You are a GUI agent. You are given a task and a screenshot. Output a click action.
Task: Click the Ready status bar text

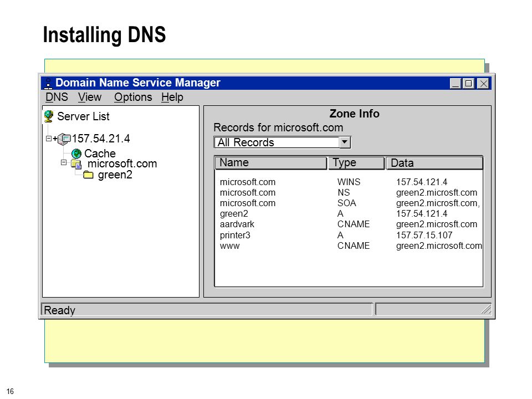pyautogui.click(x=60, y=310)
